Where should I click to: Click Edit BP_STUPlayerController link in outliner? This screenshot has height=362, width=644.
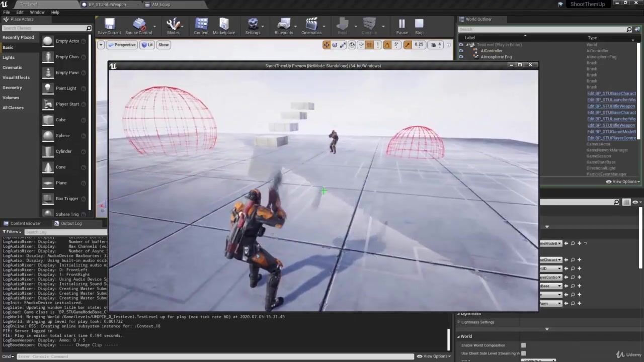tap(611, 138)
